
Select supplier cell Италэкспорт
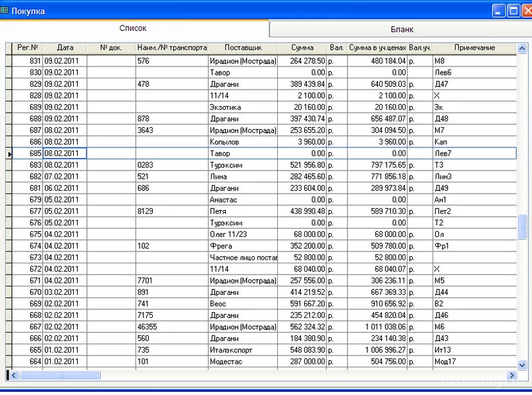(x=243, y=350)
